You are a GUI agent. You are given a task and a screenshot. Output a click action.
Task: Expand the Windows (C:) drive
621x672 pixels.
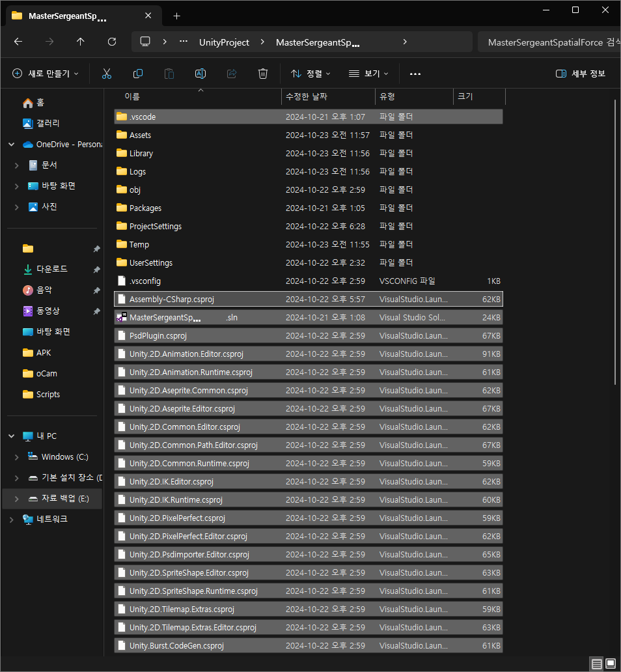point(17,457)
